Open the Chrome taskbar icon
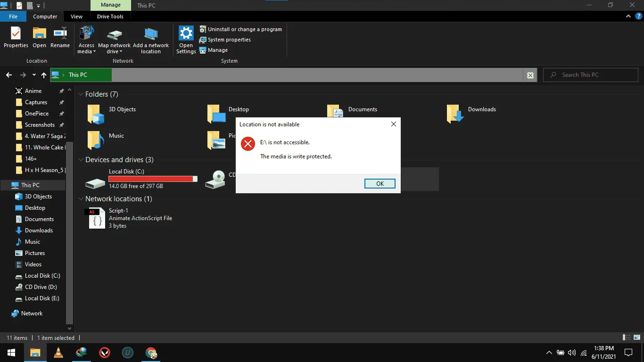 click(151, 353)
